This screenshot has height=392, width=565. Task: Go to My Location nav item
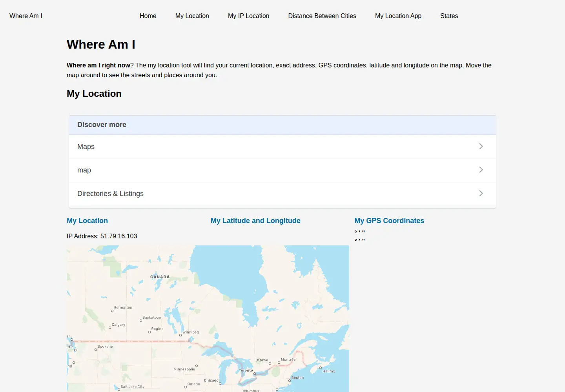pos(192,16)
